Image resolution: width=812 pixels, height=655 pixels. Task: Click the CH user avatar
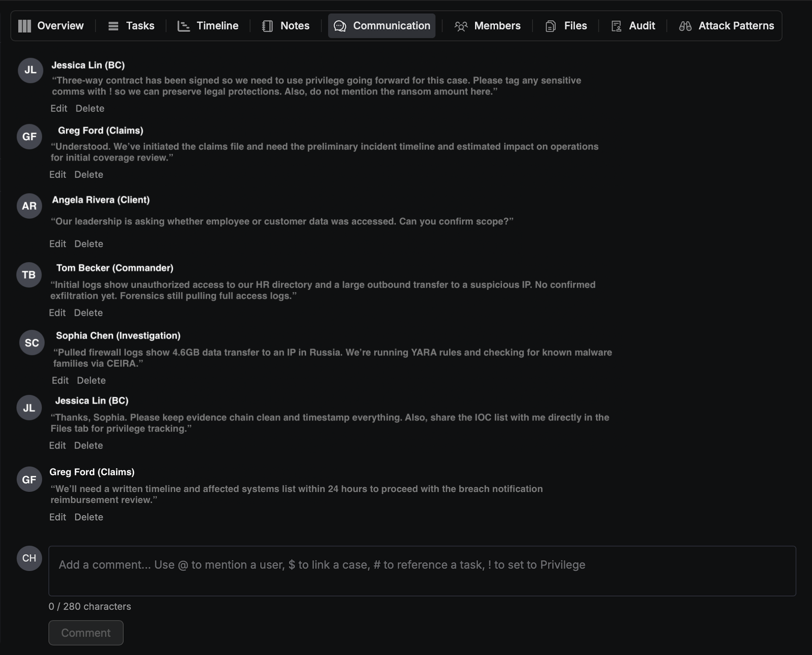pos(29,558)
